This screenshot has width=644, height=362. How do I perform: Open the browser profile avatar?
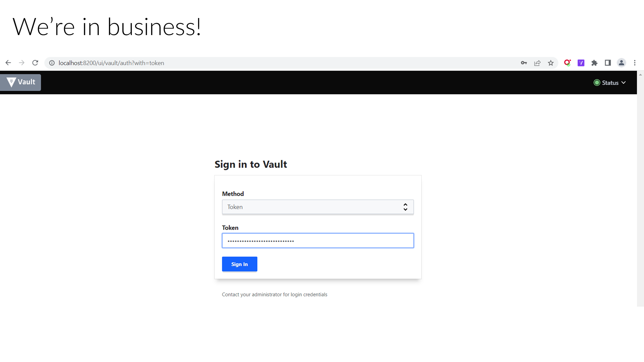click(621, 63)
